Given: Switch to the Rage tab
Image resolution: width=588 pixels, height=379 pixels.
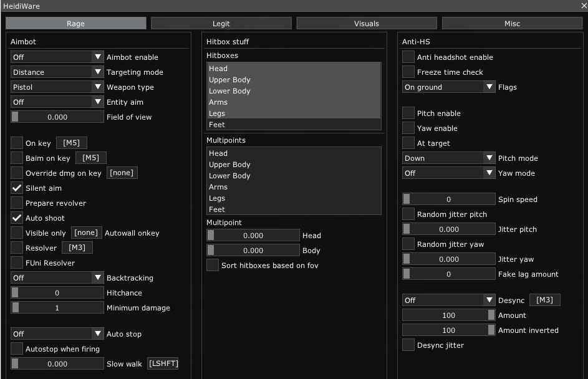Looking at the screenshot, I should coord(75,23).
